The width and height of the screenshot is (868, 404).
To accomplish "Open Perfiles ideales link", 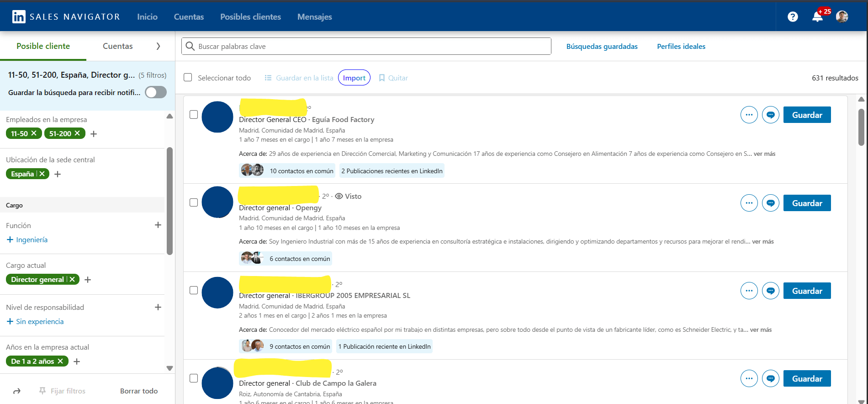I will [681, 46].
